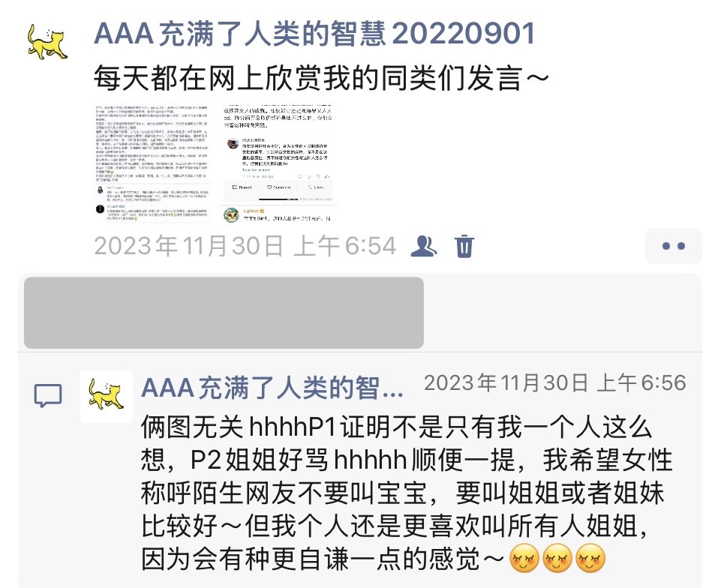Tap the comment text starting with 俩图无关

pyautogui.click(x=407, y=493)
